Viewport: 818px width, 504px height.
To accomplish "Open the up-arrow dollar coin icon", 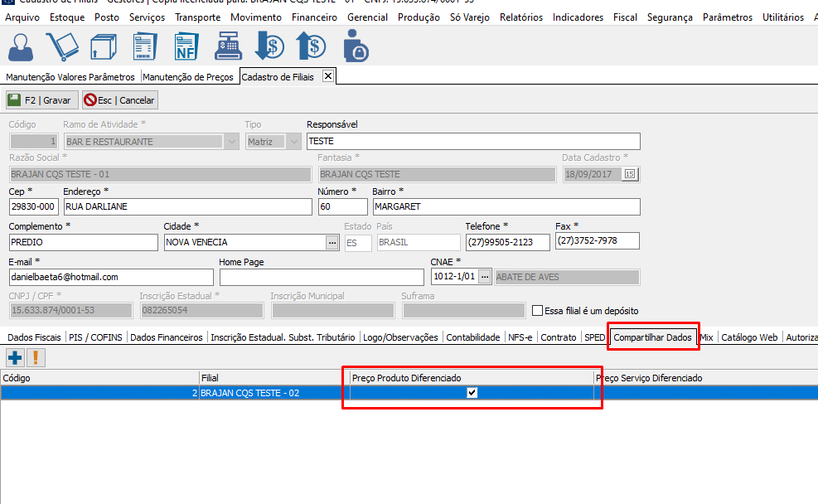I will point(312,46).
